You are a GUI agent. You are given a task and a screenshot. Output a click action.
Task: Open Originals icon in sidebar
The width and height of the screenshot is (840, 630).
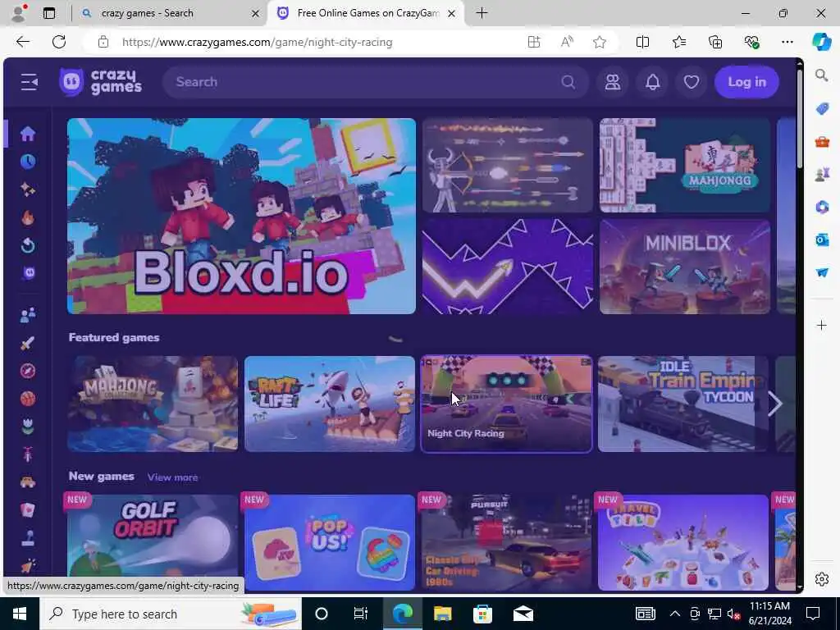29,273
